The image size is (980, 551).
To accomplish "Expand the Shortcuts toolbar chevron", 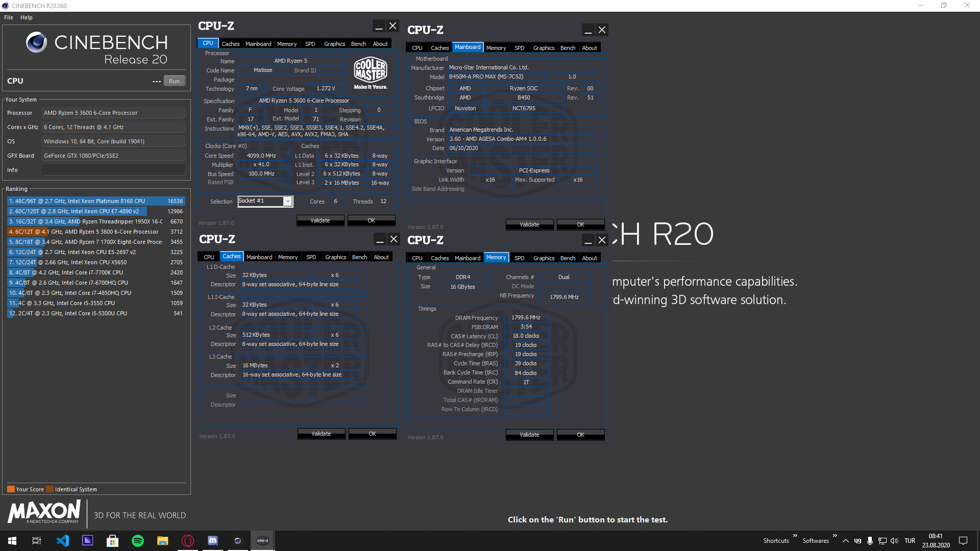I will [x=795, y=536].
